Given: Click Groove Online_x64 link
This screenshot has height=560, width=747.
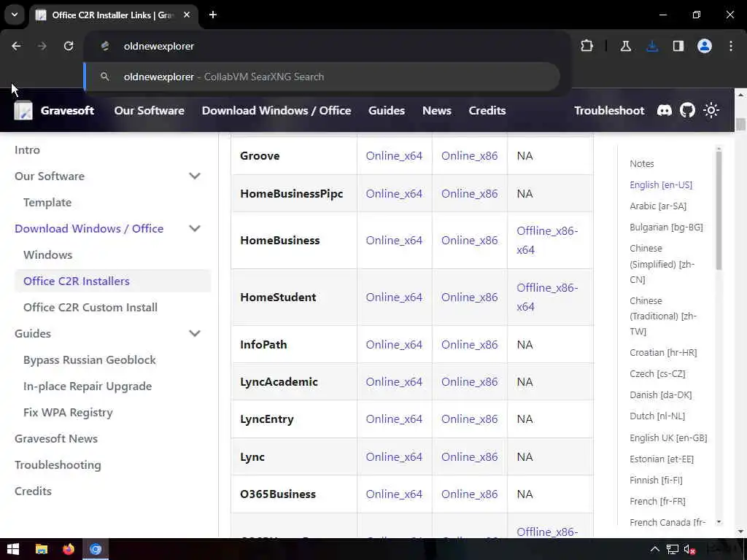Looking at the screenshot, I should [394, 156].
